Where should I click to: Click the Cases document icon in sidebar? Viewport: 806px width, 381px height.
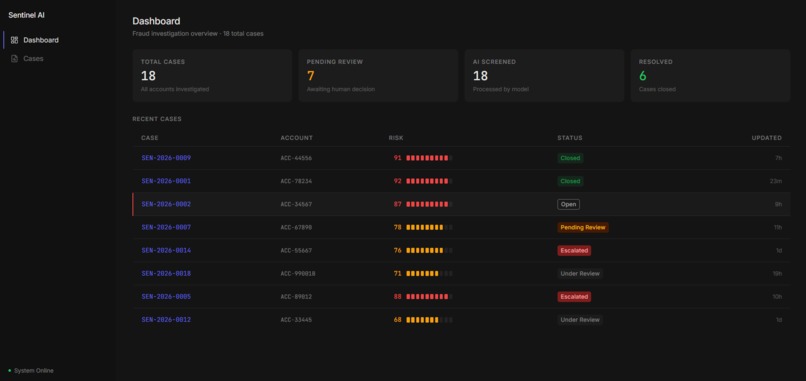(x=14, y=59)
